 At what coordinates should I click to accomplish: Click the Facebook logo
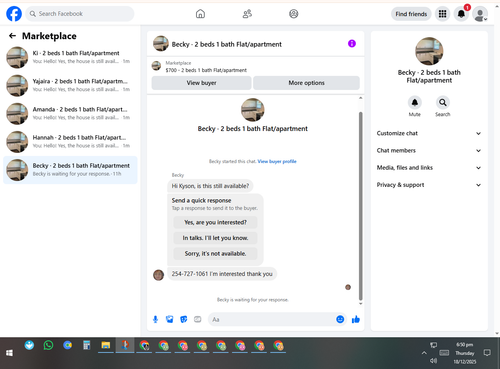(x=14, y=14)
